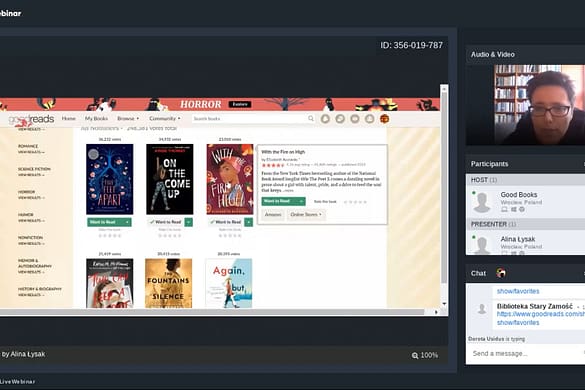View Memoir & Autobiography results
The width and height of the screenshot is (585, 390).
point(31,272)
